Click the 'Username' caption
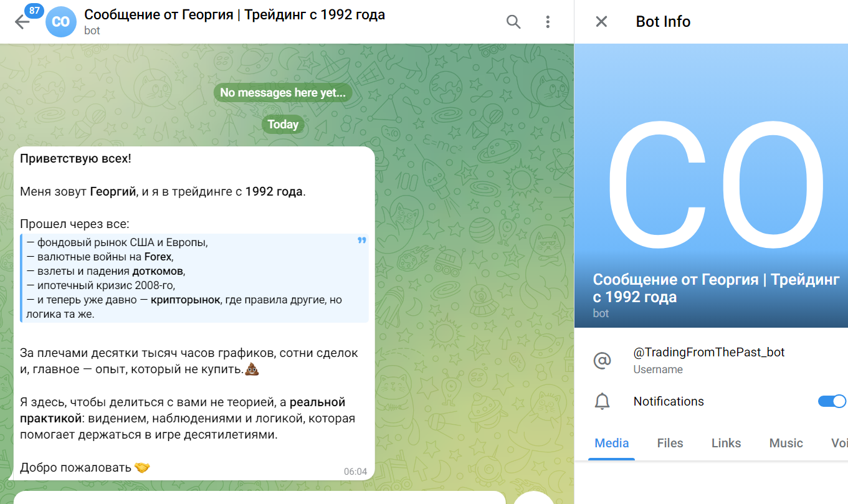This screenshot has height=504, width=848. click(658, 369)
